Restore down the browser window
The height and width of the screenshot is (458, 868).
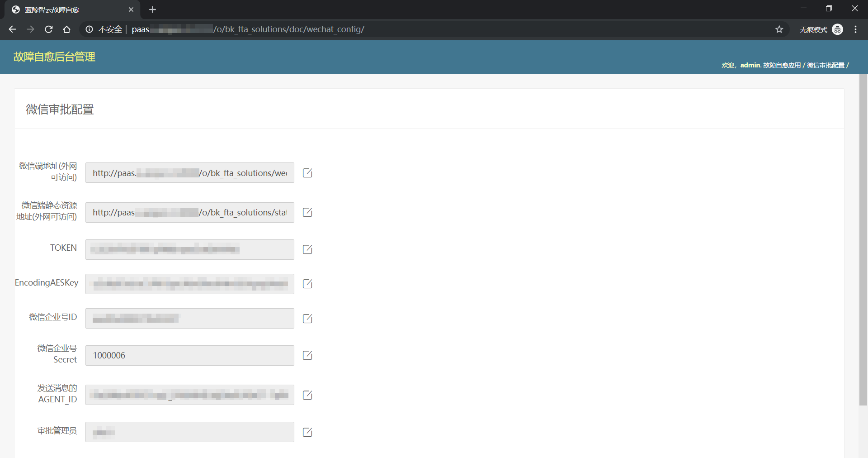829,9
